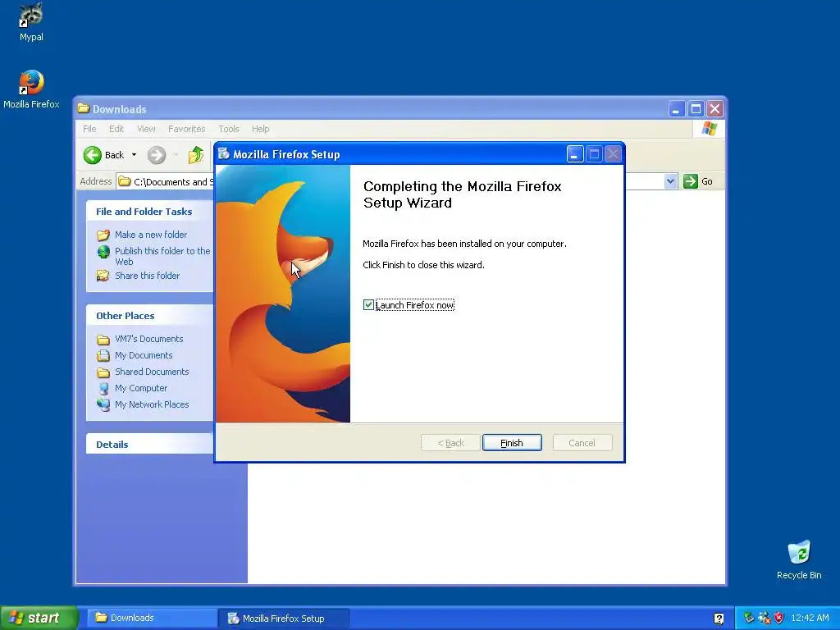The height and width of the screenshot is (630, 840).
Task: Open the My Network Places link
Action: tap(152, 404)
